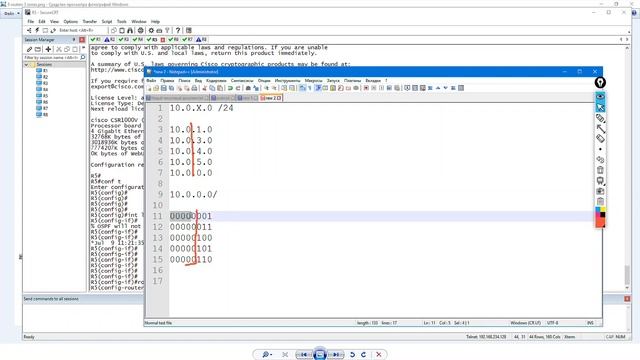Close the R5 session tab
The width and height of the screenshot is (640, 360).
point(162,40)
